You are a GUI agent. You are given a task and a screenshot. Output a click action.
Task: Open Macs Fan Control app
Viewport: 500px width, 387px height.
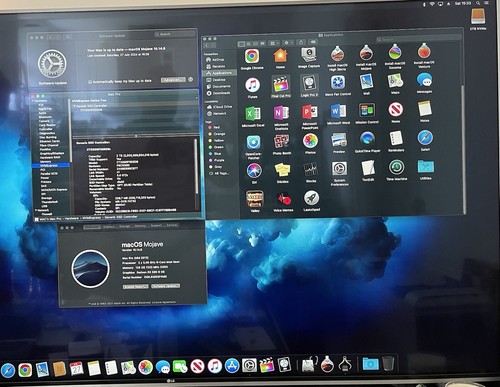pos(338,82)
